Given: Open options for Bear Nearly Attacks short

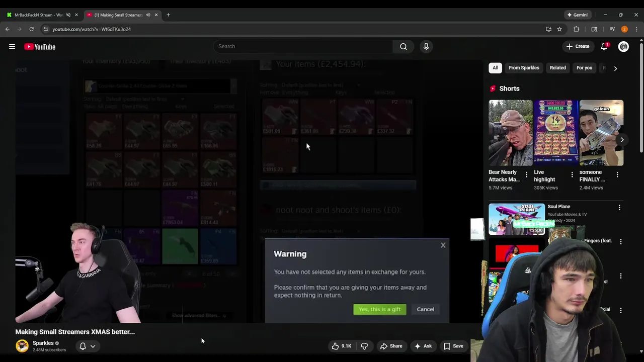Looking at the screenshot, I should coord(526,175).
